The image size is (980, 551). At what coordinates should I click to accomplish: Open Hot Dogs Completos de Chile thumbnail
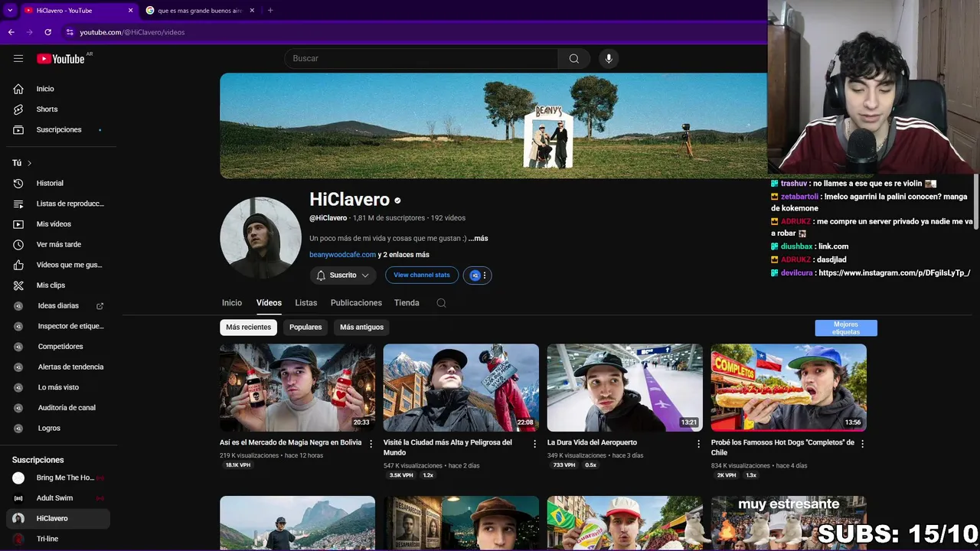789,388
